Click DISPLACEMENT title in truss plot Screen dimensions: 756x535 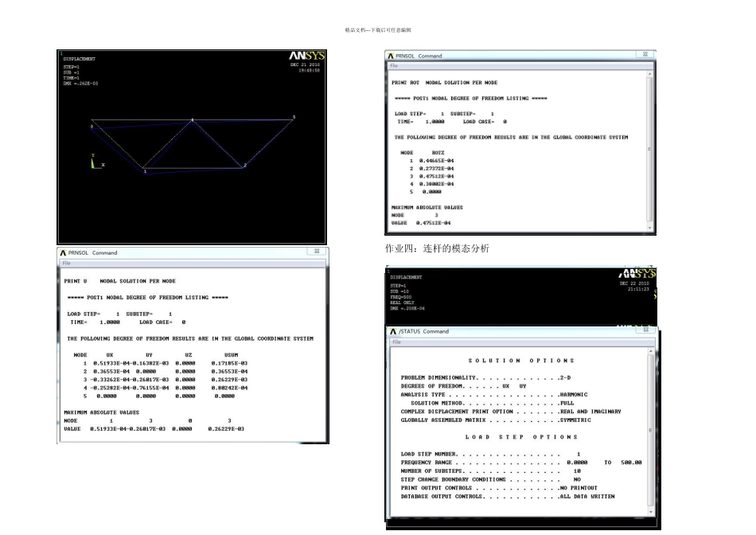tap(79, 59)
